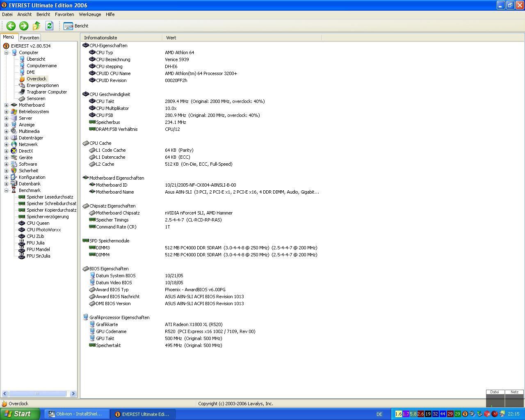This screenshot has width=525, height=420.
Task: Select the Motherboard Name row
Action: [201, 192]
